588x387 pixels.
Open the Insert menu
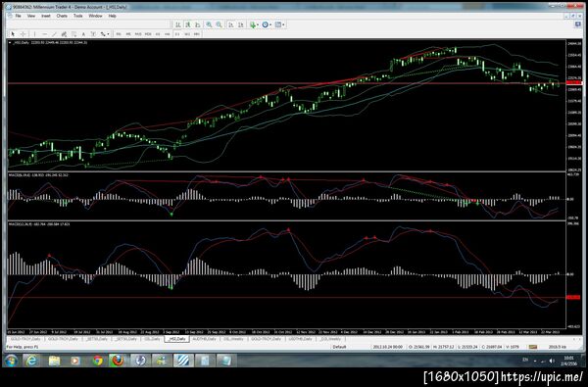(x=46, y=16)
